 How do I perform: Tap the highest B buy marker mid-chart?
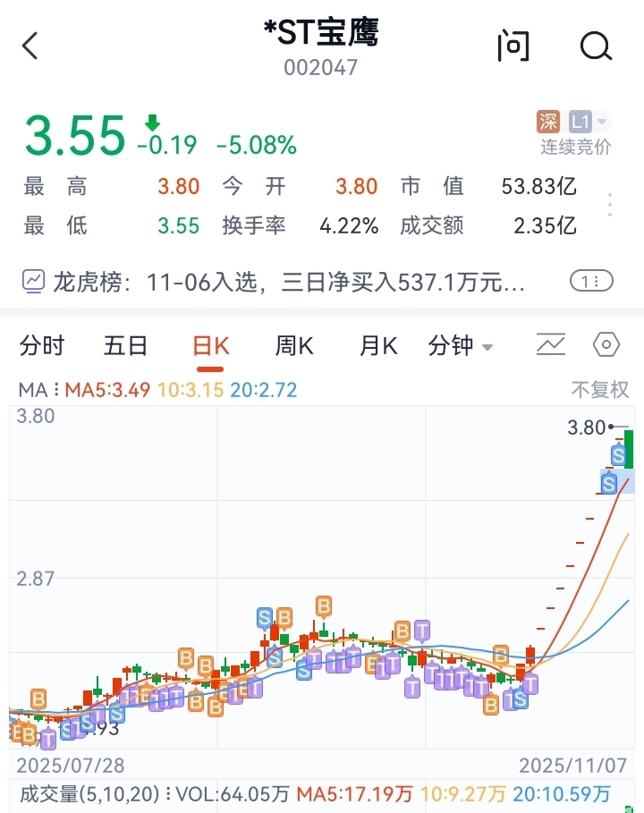(x=324, y=606)
